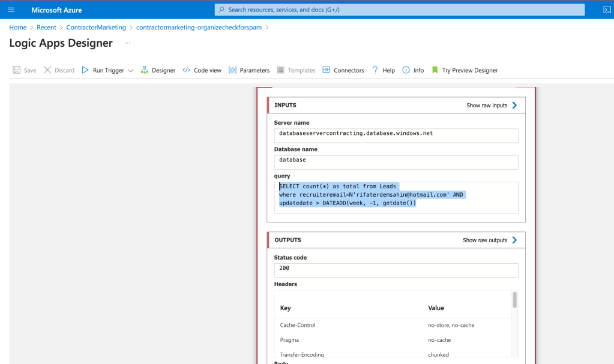Viewport: 614px width, 364px height.
Task: Click the Info toolbar label
Action: click(x=418, y=70)
